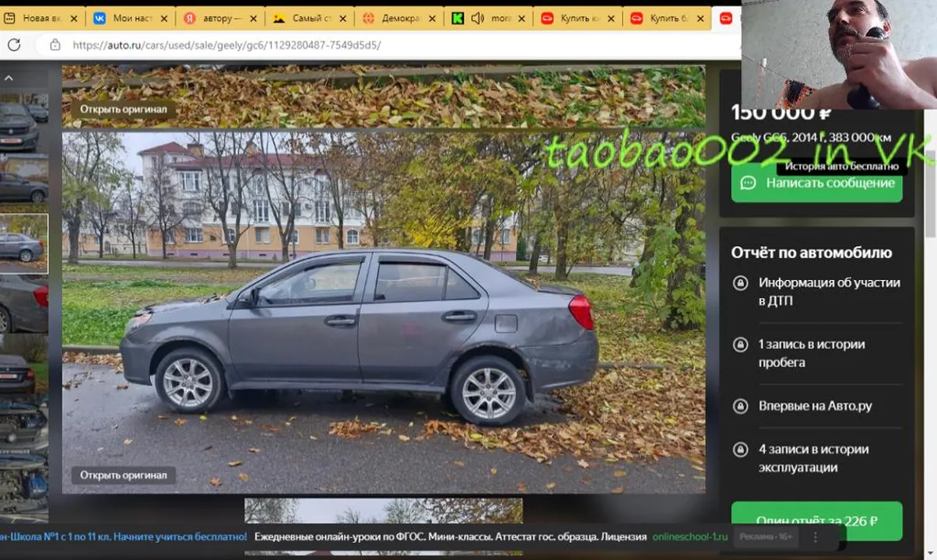The width and height of the screenshot is (937, 560).
Task: Click the site info lock icon in address bar
Action: point(54,45)
